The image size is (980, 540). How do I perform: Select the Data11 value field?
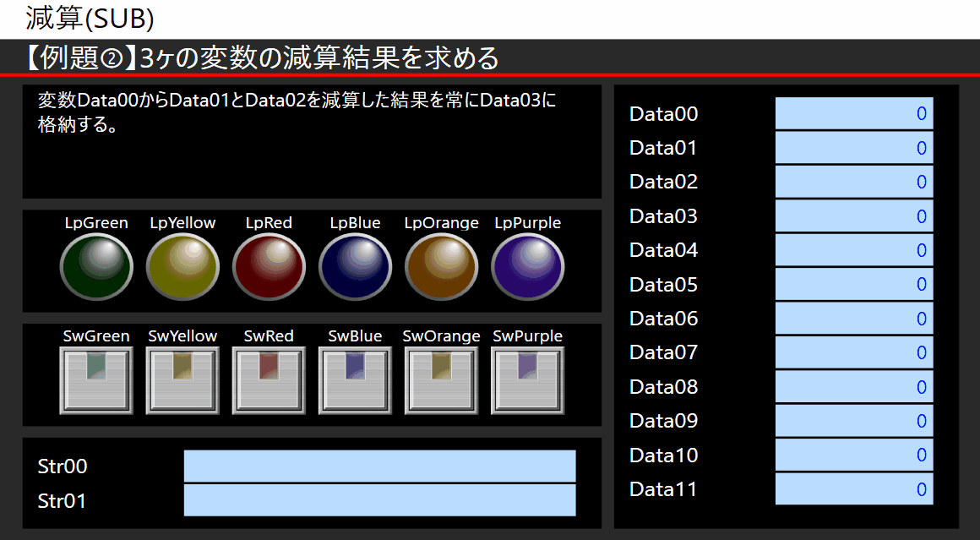point(853,489)
